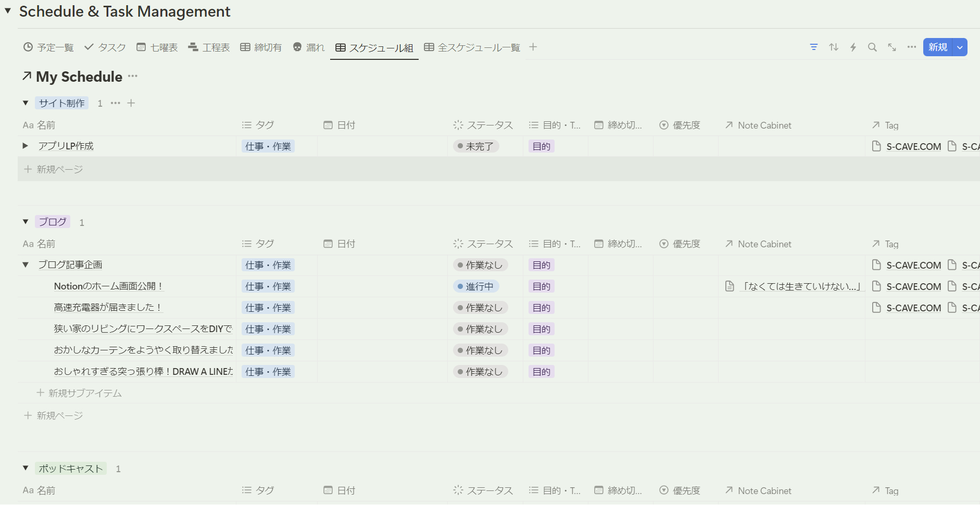This screenshot has width=980, height=505.
Task: Open the My Schedule linked page
Action: pyautogui.click(x=78, y=77)
